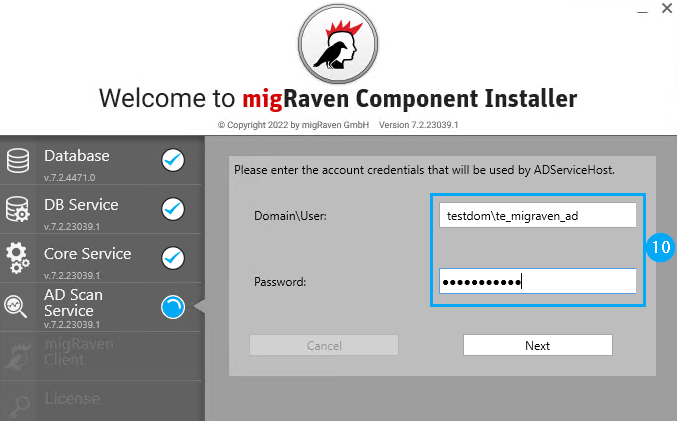Select the Core Service step
This screenshot has height=421, width=677.
tap(101, 258)
